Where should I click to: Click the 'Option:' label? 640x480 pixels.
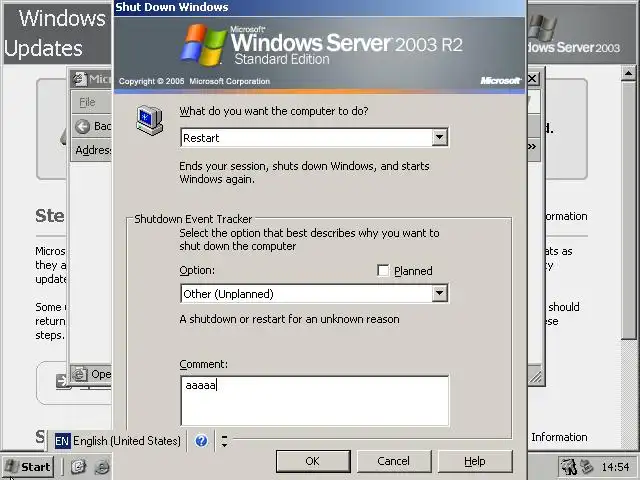[x=197, y=270]
